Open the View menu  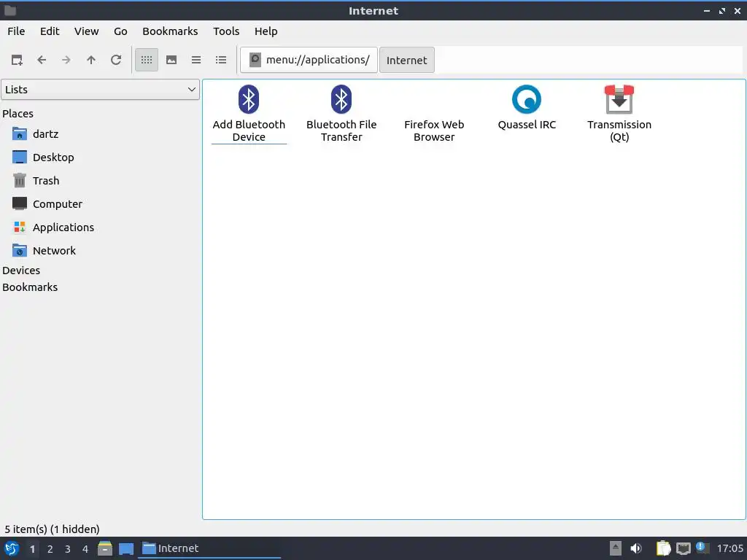pos(86,31)
